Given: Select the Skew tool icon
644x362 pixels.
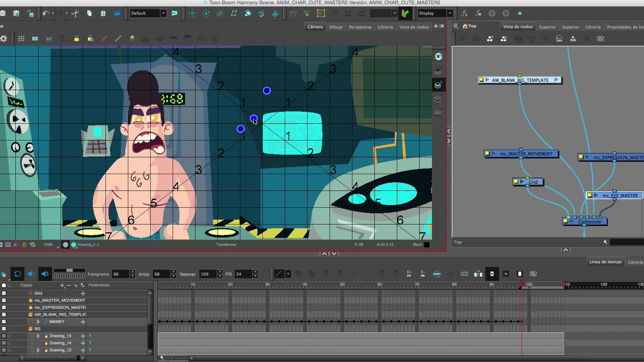Looking at the screenshot, I should click(x=234, y=13).
